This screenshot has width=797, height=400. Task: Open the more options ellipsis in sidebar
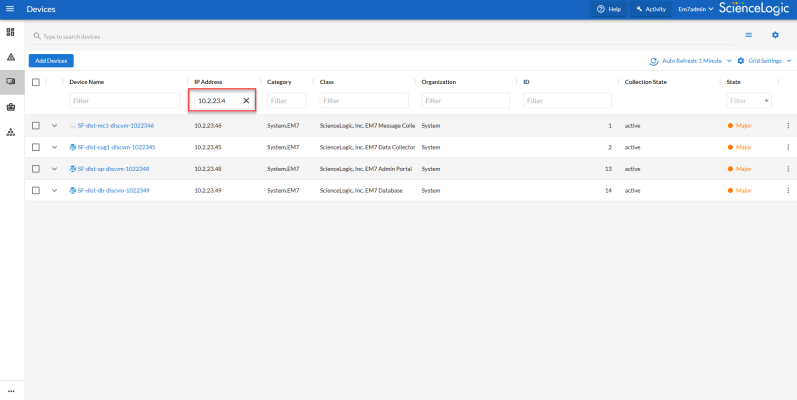click(11, 391)
